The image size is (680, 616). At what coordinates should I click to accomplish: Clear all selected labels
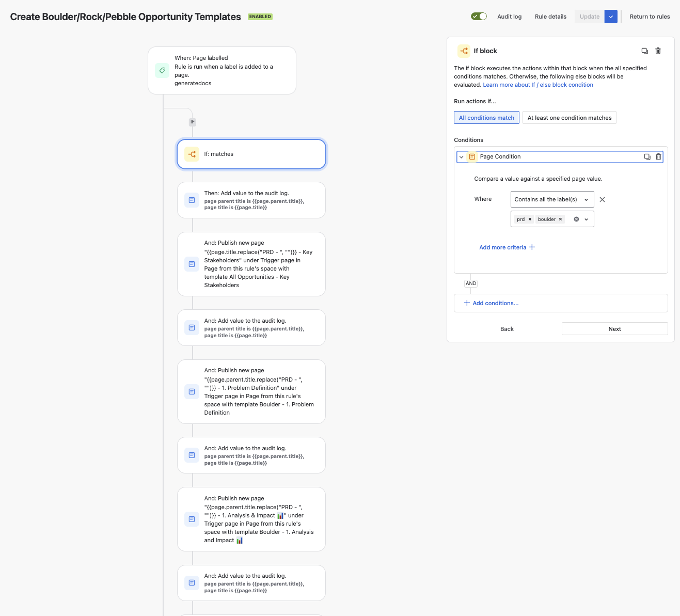(576, 219)
